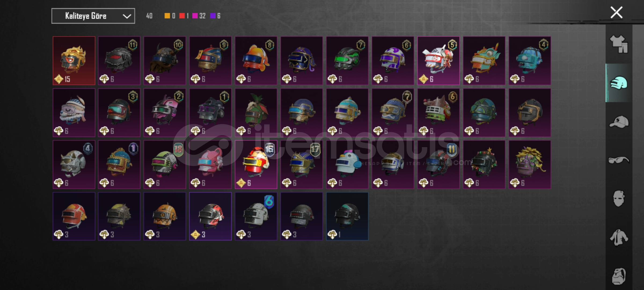This screenshot has height=290, width=644.
Task: Close the inventory with the X icon
Action: [x=616, y=12]
